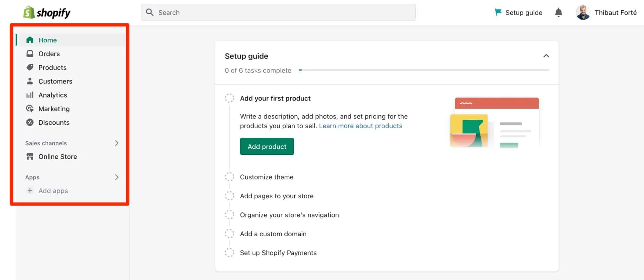The height and width of the screenshot is (280, 644).
Task: Expand Customize theme task
Action: (x=267, y=177)
